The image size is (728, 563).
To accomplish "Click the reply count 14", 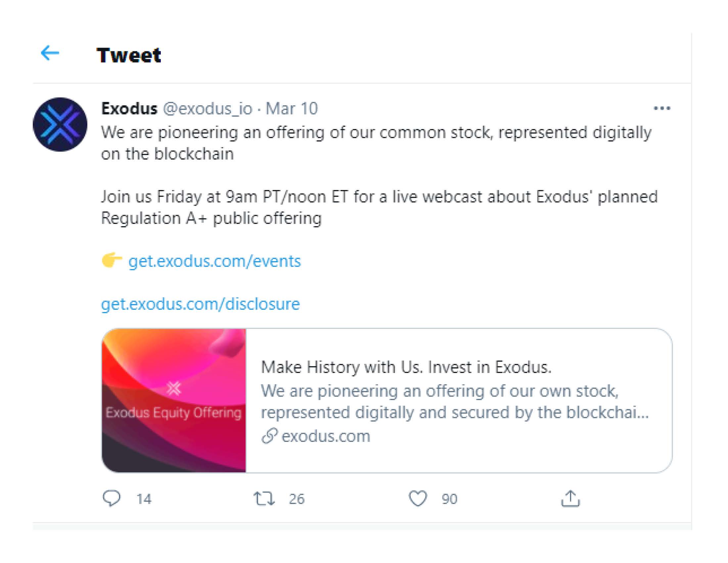I will 144,499.
